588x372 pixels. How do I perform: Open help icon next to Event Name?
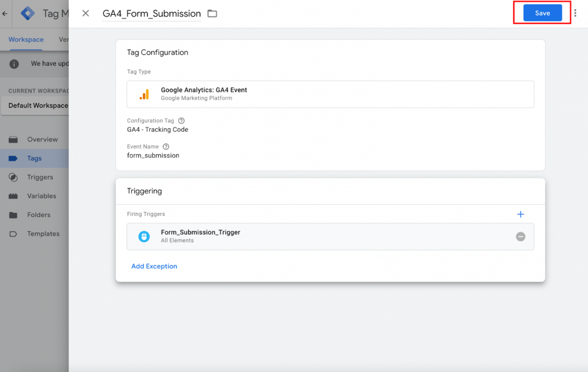click(x=166, y=147)
